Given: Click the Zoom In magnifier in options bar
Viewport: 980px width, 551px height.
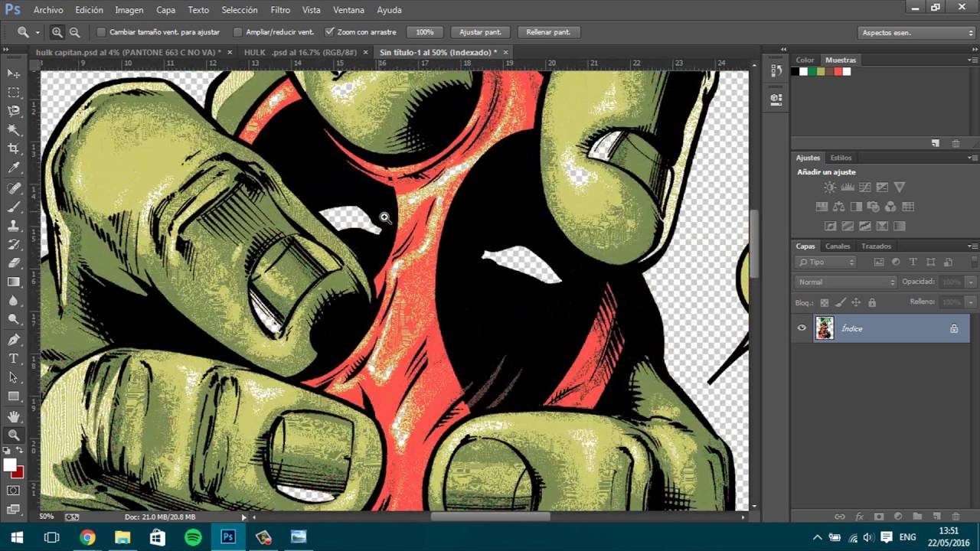Looking at the screenshot, I should point(57,32).
